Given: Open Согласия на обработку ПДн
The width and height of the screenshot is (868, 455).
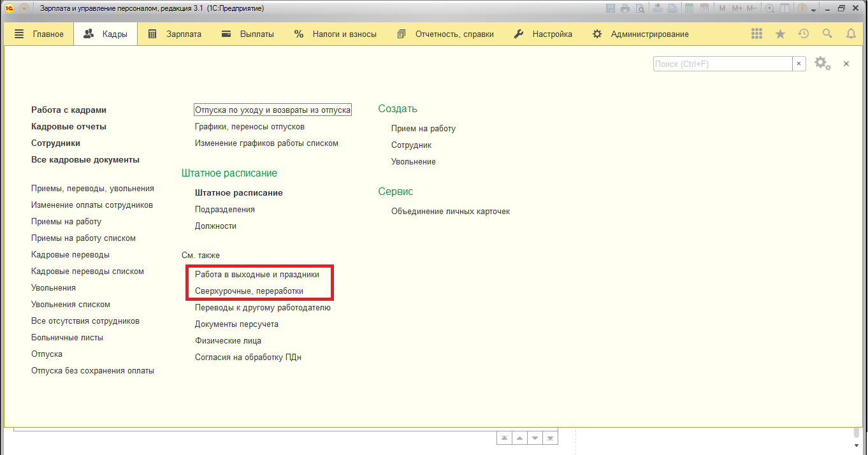Looking at the screenshot, I should tap(248, 357).
